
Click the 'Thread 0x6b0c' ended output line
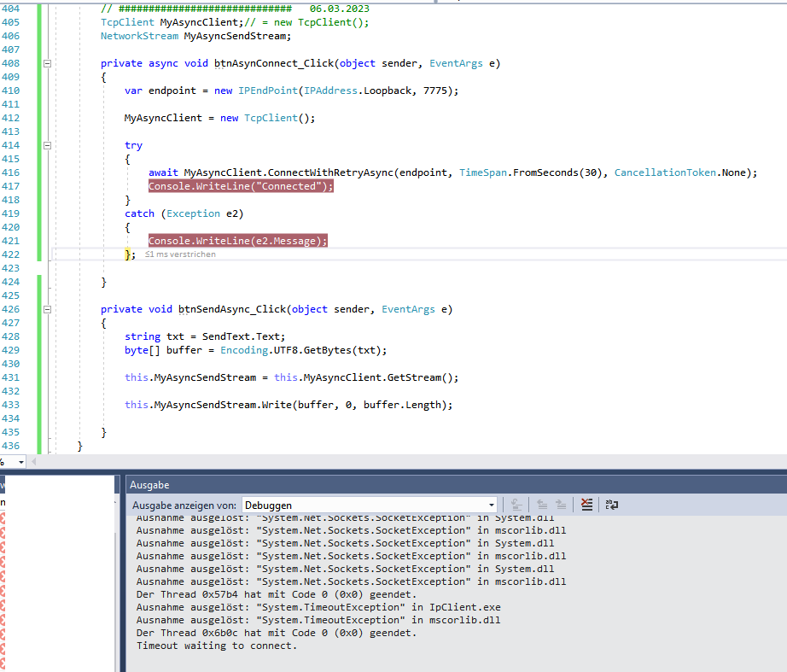[x=277, y=634]
